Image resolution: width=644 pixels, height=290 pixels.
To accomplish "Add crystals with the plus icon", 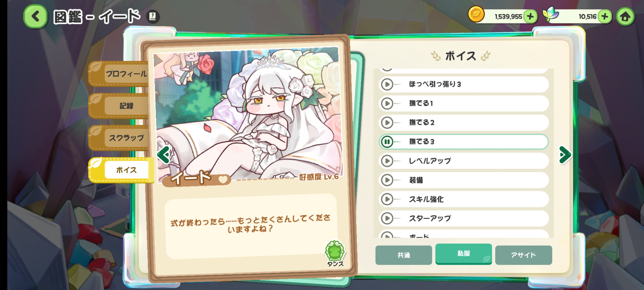I will pos(605,16).
